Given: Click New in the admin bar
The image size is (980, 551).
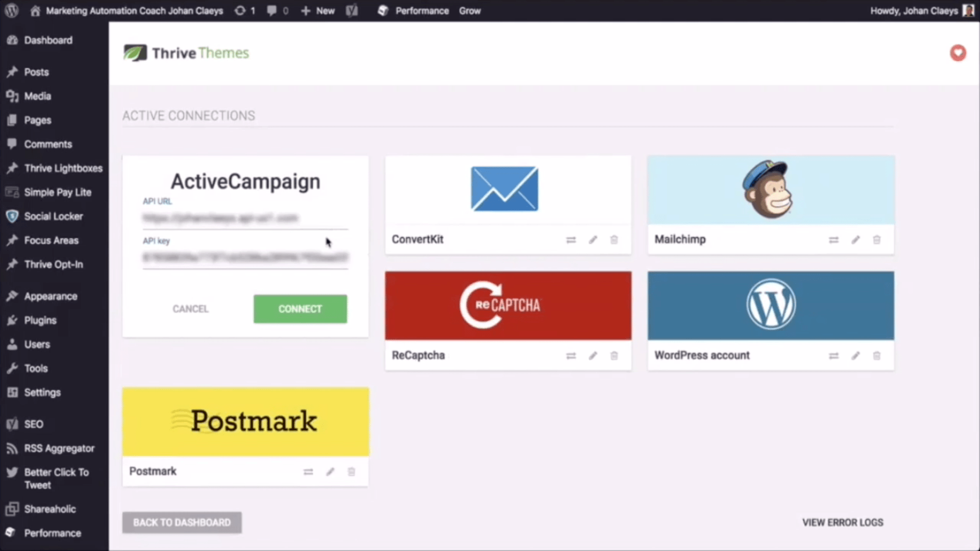Looking at the screenshot, I should (x=317, y=11).
